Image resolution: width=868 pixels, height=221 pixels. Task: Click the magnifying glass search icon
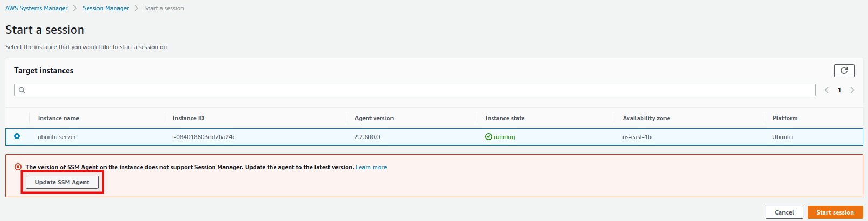point(22,90)
